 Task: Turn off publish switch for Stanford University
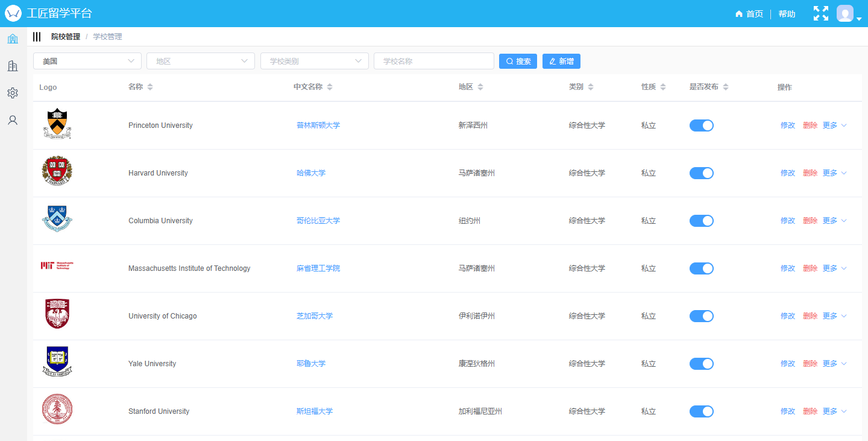pyautogui.click(x=701, y=411)
